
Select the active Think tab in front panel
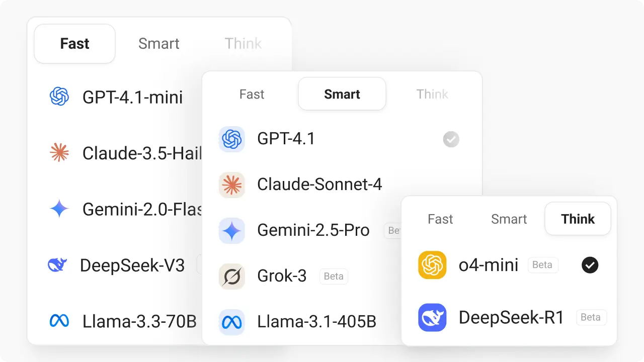pos(578,219)
